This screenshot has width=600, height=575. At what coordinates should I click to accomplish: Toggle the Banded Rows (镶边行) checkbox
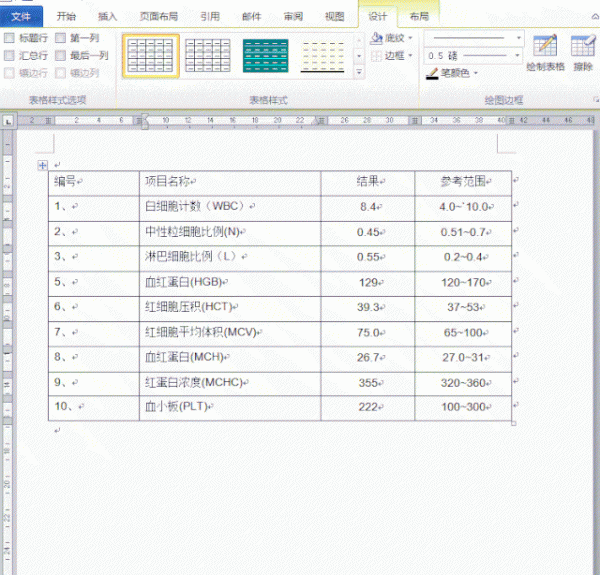point(9,73)
